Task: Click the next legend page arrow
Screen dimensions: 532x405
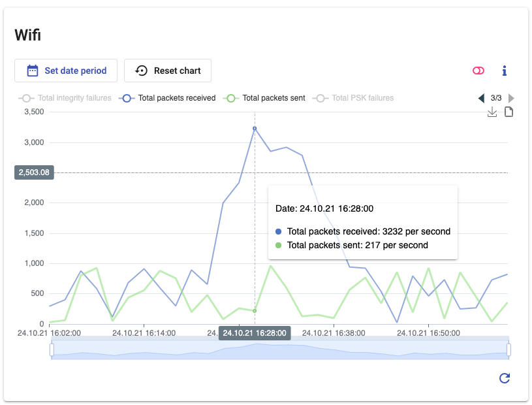Action: [x=511, y=98]
